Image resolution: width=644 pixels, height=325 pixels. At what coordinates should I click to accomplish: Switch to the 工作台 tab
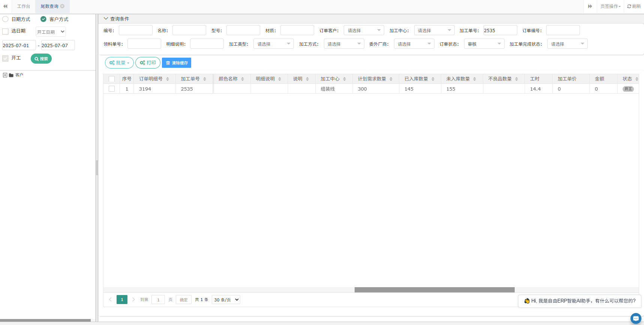pyautogui.click(x=23, y=6)
